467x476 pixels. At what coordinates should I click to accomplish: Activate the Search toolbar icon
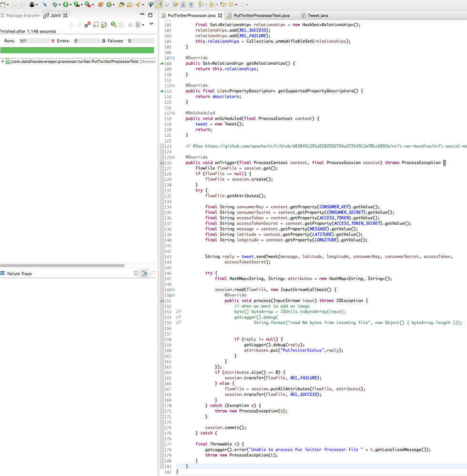[137, 4]
